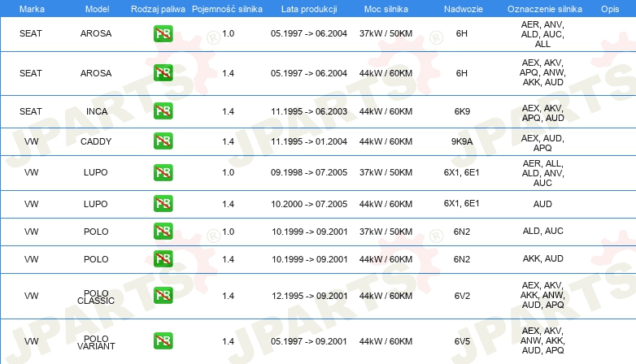The width and height of the screenshot is (636, 364).
Task: Click engine codes AEX, AKV, APQ, AUD for INCA
Action: click(x=542, y=113)
